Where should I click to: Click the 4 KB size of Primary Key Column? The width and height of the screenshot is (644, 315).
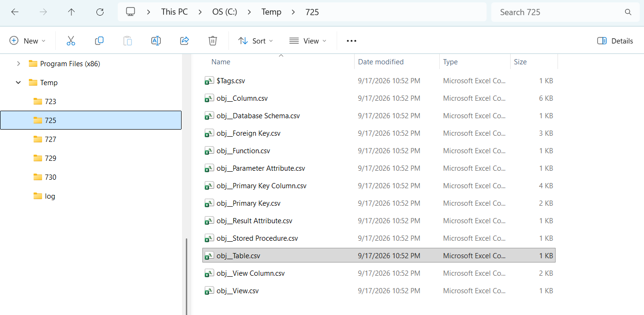click(x=546, y=186)
